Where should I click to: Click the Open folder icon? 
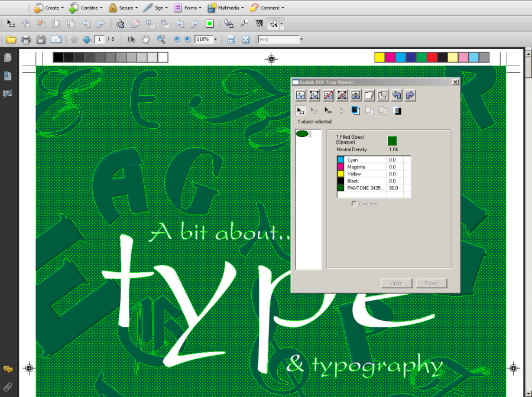point(11,40)
